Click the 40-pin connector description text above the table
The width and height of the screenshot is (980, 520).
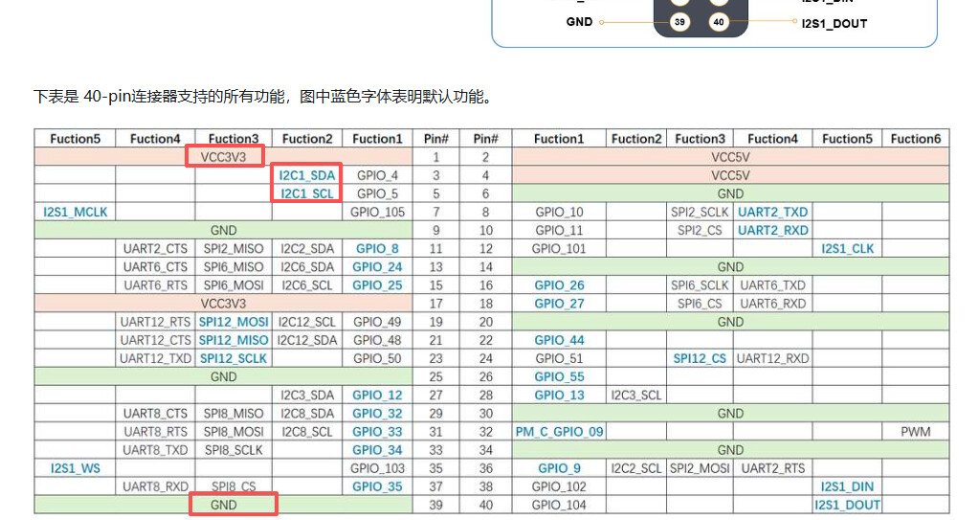point(263,97)
